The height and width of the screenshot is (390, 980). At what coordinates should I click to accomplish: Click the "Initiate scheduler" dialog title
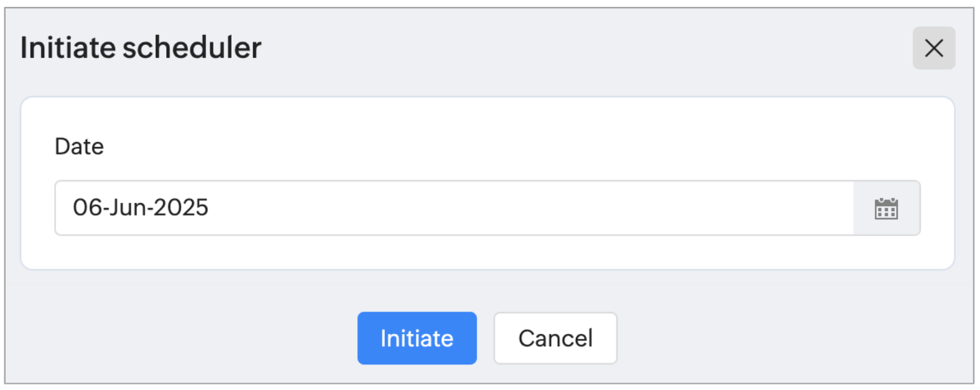coord(141,48)
